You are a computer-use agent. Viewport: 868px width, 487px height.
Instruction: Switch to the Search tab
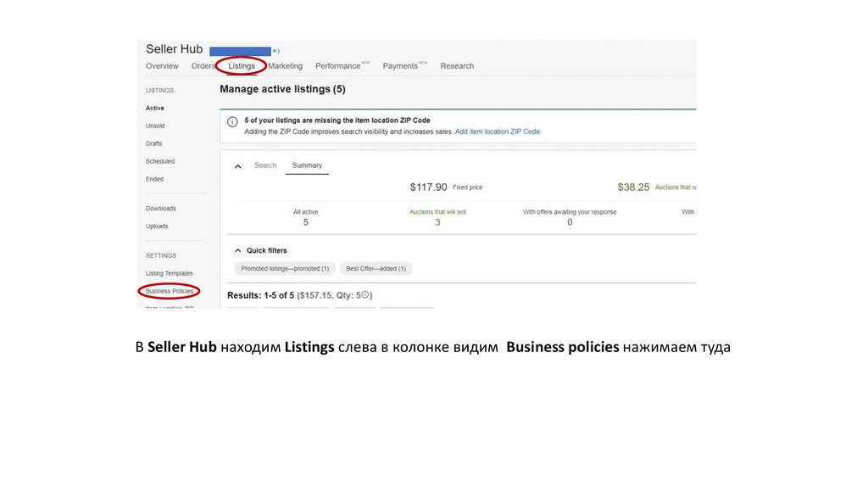(265, 165)
